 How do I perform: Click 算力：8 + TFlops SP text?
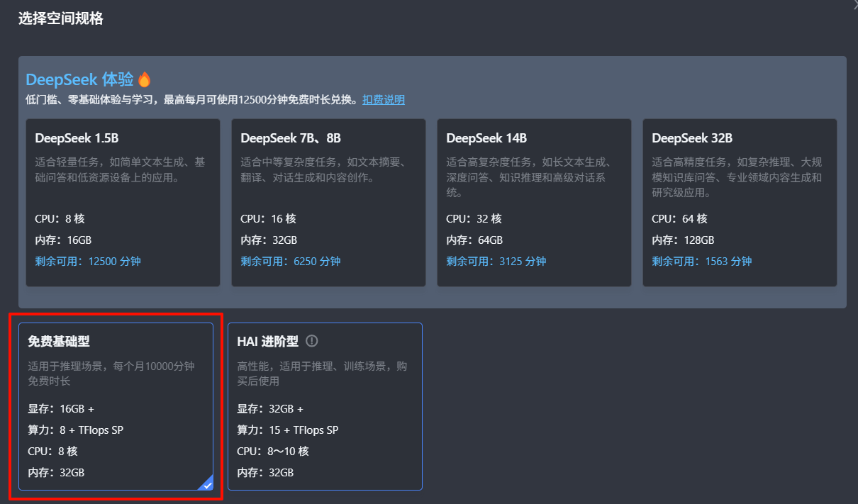point(76,430)
